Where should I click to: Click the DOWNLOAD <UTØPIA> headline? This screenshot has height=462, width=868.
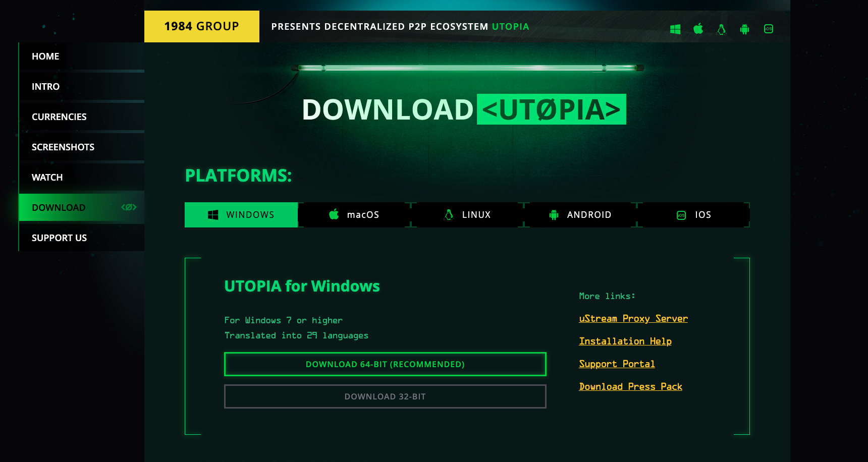(x=464, y=109)
